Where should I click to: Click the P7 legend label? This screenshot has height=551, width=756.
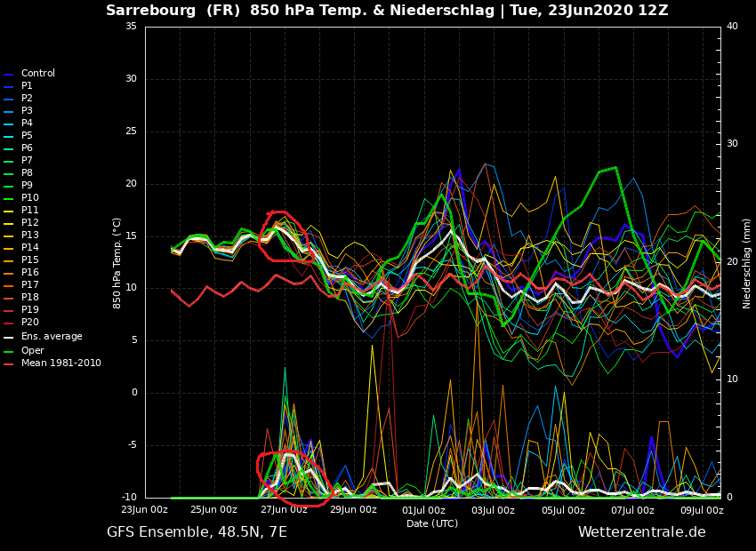(27, 160)
